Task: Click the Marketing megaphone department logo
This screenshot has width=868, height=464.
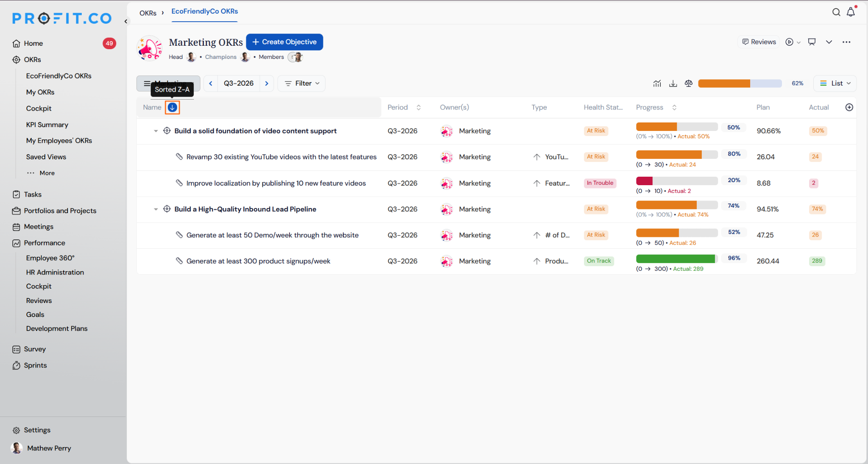Action: (150, 48)
